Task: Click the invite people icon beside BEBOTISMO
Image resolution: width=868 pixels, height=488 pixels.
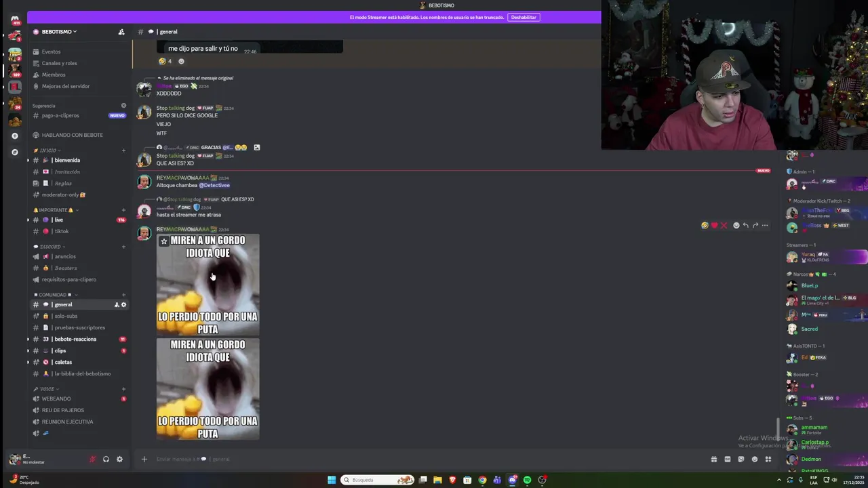Action: 121,32
